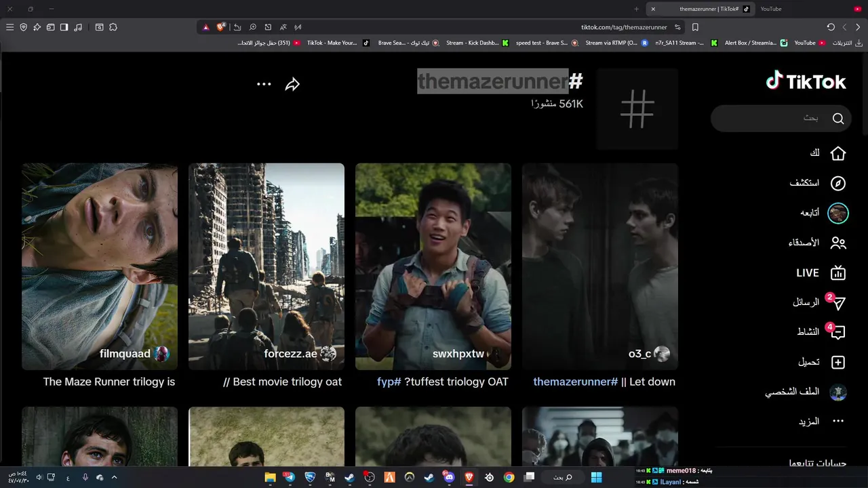
Task: Open the TikTok - Make Your Day bookmark
Action: tap(338, 43)
